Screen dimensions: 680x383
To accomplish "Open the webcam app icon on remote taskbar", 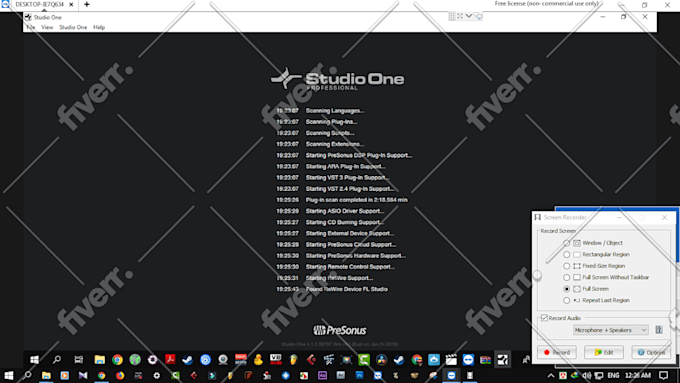I will tap(223, 360).
